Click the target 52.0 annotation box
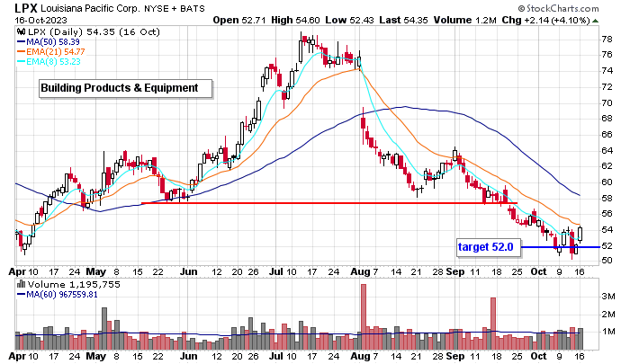 click(x=486, y=246)
